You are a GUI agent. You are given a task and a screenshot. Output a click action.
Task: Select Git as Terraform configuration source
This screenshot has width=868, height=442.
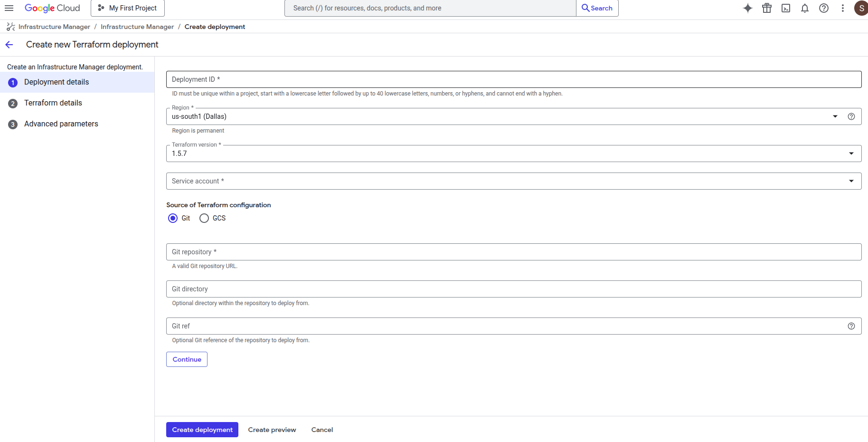173,218
